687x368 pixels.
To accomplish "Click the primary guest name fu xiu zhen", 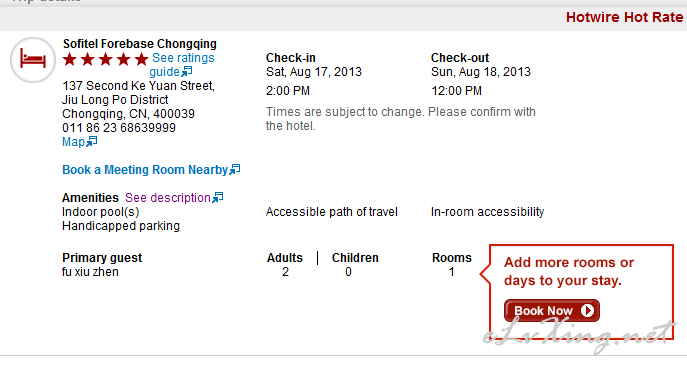I will 90,272.
